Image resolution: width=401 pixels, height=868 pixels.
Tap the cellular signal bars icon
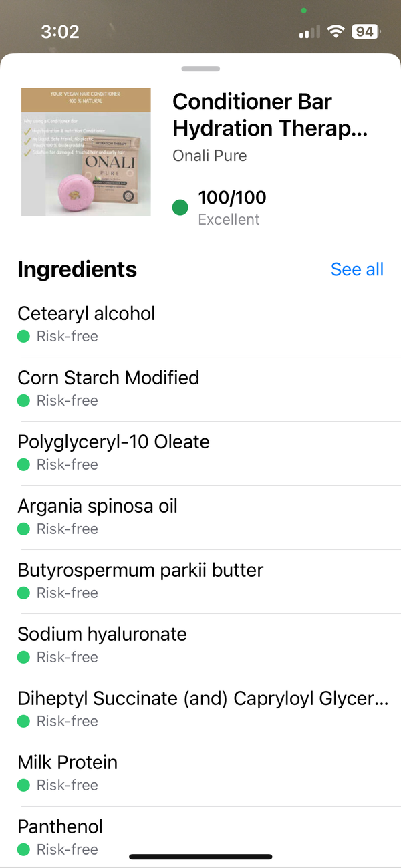tap(309, 32)
